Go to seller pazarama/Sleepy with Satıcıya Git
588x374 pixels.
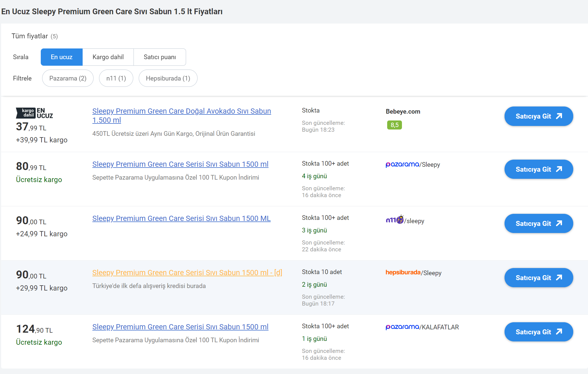click(539, 169)
